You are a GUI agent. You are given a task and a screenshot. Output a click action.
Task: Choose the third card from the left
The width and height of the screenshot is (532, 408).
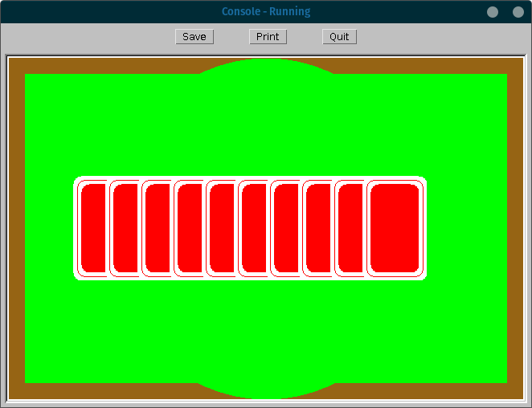click(156, 229)
